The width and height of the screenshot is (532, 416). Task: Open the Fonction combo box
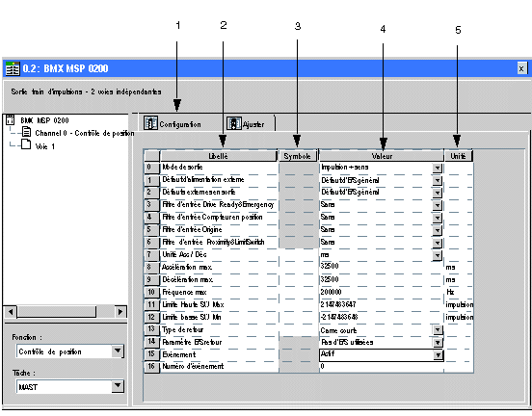click(70, 351)
